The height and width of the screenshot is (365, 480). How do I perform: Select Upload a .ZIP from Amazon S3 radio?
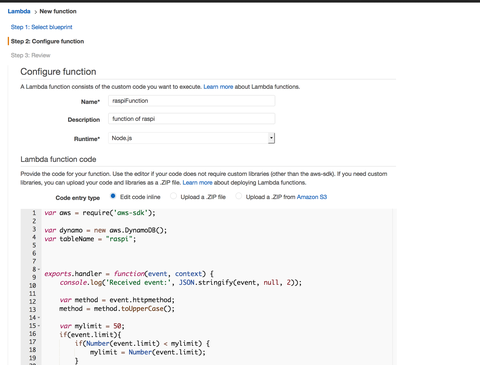point(239,196)
